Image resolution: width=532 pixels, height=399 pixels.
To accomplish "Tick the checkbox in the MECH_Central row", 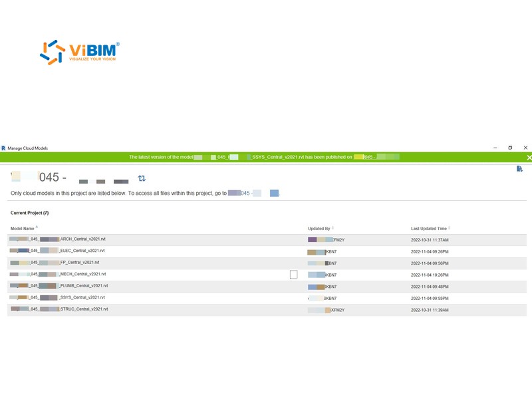I will [x=294, y=275].
